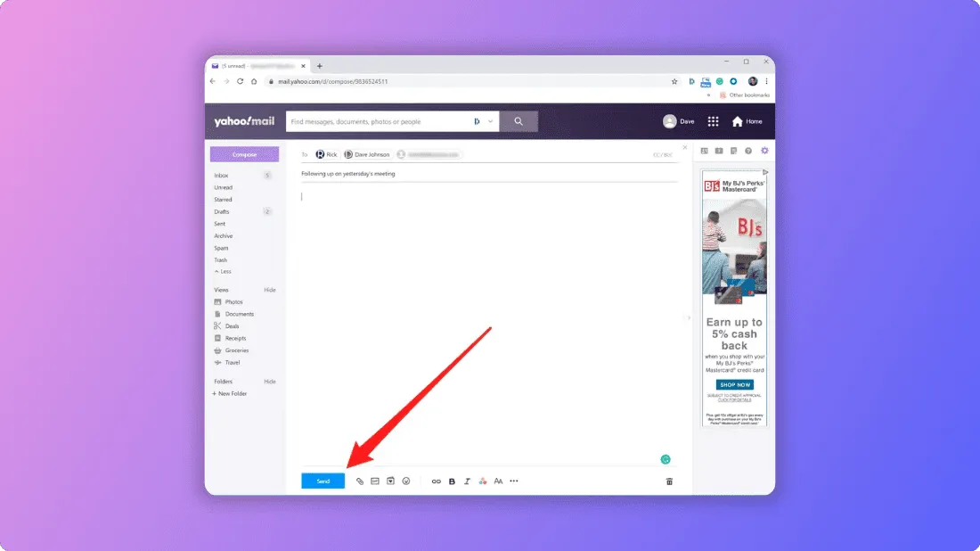Click the green Grammarly icon in message body

tap(666, 460)
